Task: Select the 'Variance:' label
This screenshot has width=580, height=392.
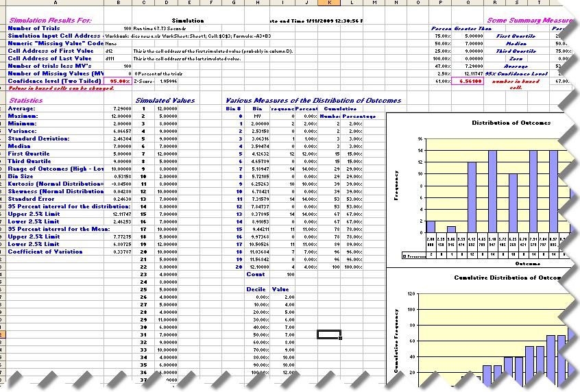Action: [22, 131]
